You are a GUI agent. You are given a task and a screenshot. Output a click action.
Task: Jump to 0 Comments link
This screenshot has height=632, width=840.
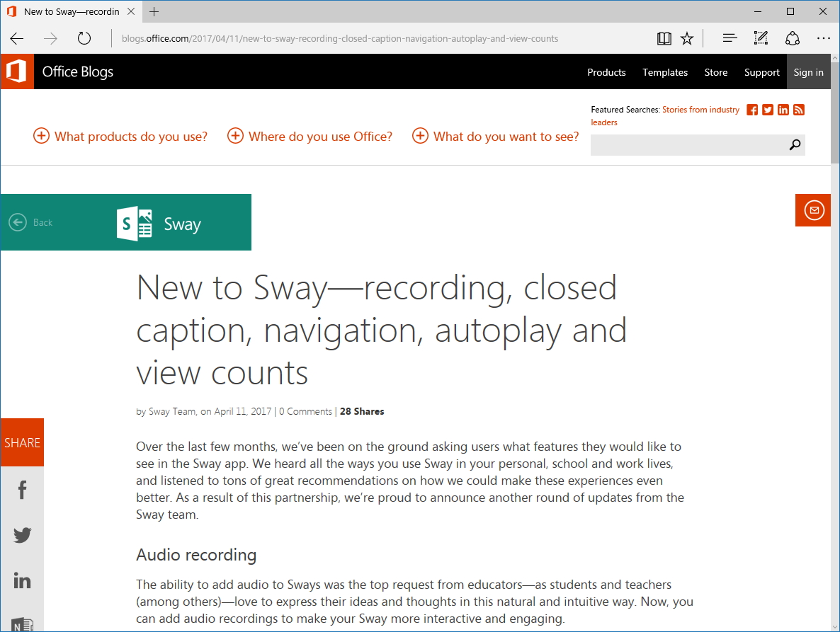click(x=305, y=411)
